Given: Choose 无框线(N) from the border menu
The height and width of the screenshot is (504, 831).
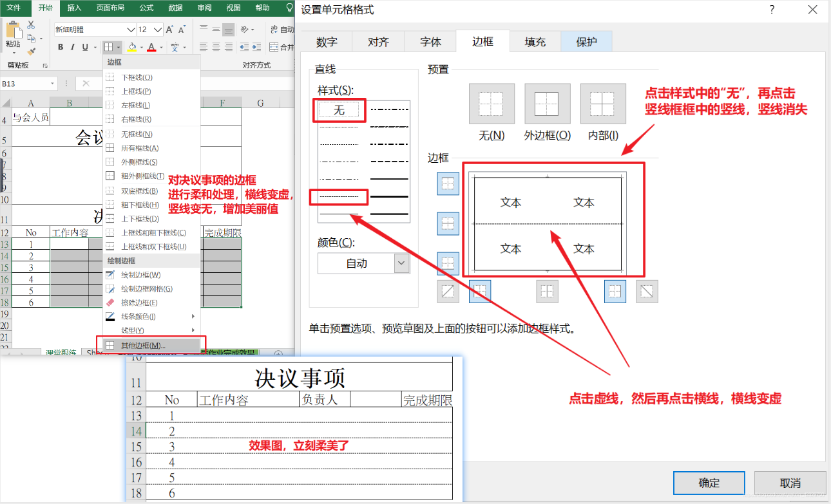Looking at the screenshot, I should pyautogui.click(x=152, y=134).
